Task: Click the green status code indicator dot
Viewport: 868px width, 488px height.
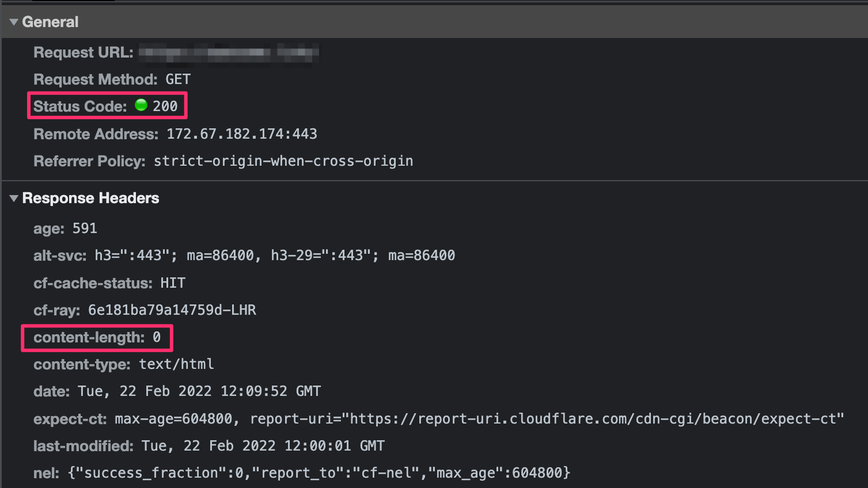Action: (x=141, y=105)
